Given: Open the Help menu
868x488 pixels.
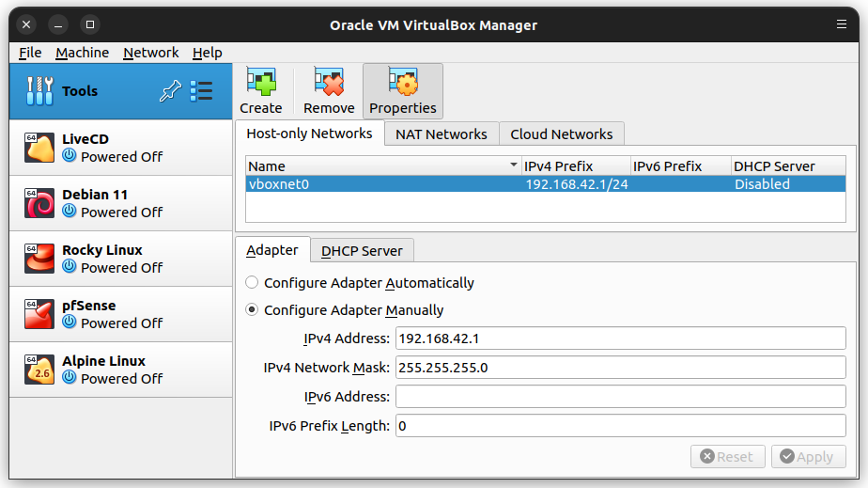Looking at the screenshot, I should pyautogui.click(x=207, y=53).
